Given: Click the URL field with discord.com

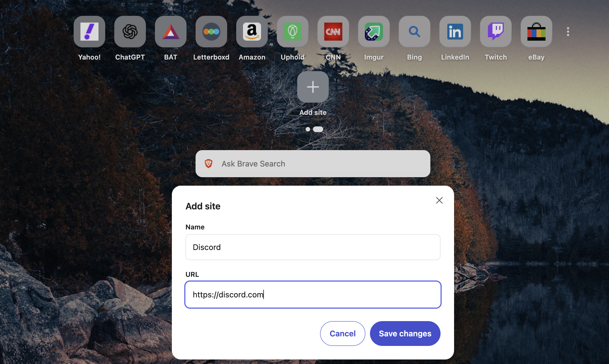Looking at the screenshot, I should pos(313,295).
